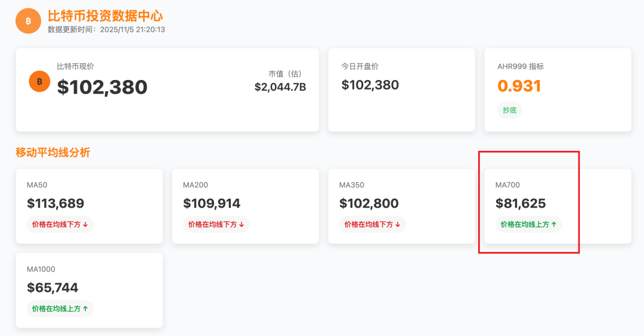Click the market cap value $2,044.7B

coord(280,87)
